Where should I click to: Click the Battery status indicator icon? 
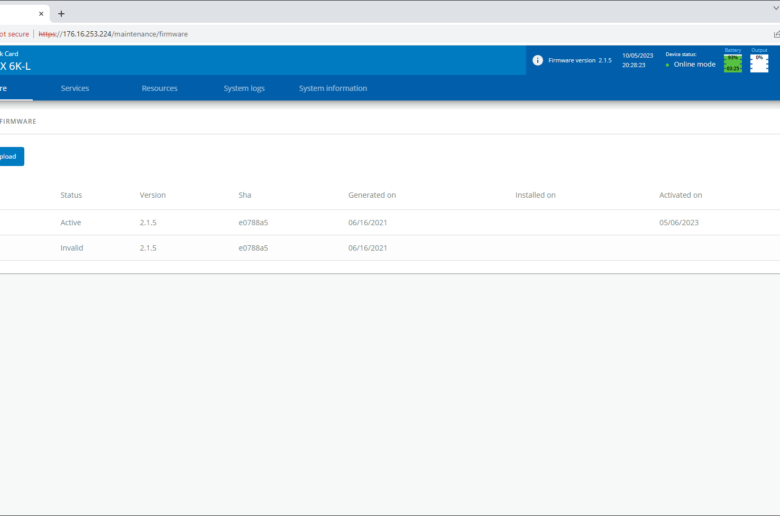click(732, 63)
